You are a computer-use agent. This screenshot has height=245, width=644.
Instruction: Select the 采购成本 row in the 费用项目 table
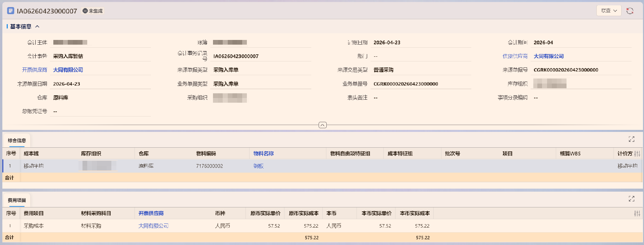click(x=34, y=226)
